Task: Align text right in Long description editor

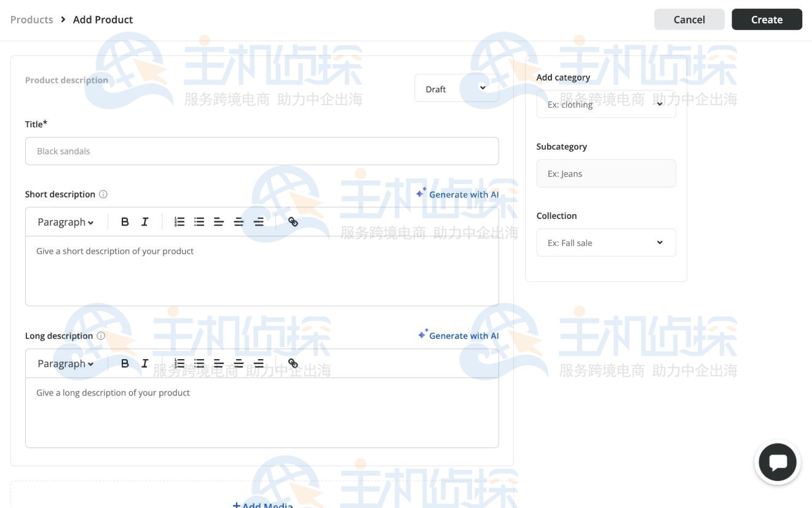Action: [x=259, y=363]
